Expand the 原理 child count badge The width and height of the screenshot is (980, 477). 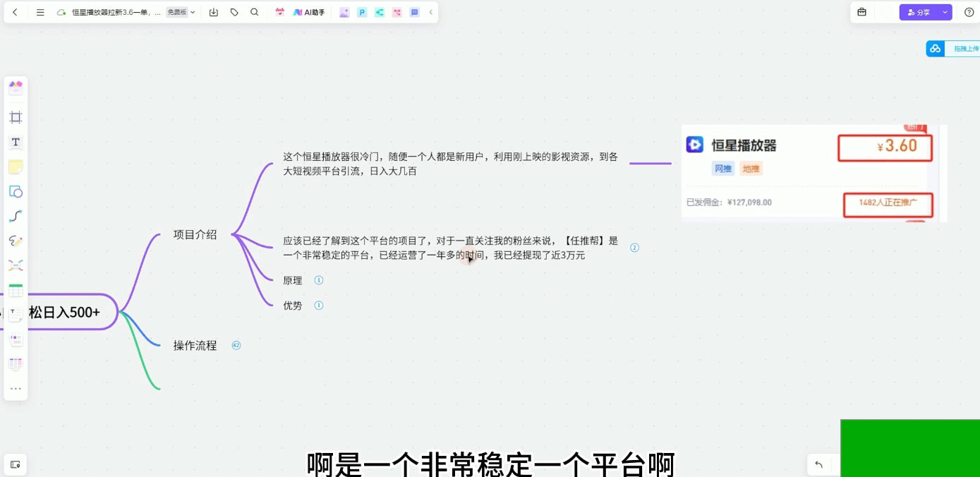(x=318, y=280)
